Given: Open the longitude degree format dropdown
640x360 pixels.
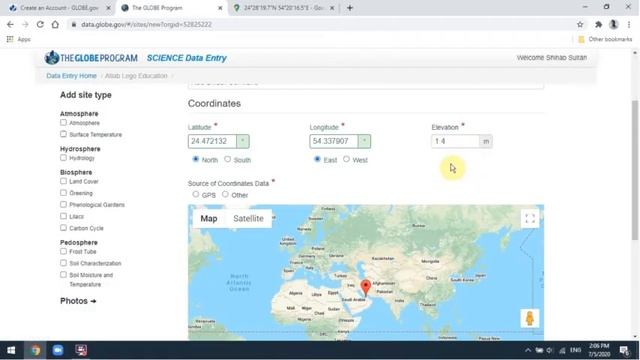Looking at the screenshot, I should pyautogui.click(x=364, y=141).
